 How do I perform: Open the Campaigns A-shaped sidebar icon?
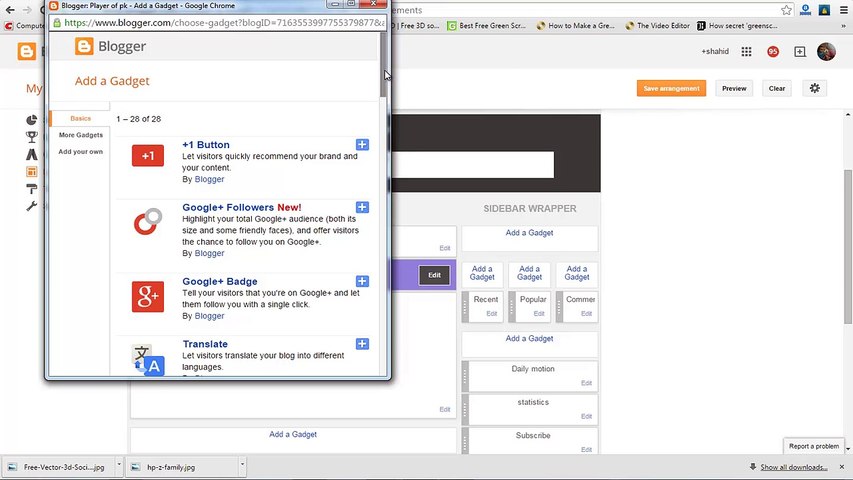(32, 154)
